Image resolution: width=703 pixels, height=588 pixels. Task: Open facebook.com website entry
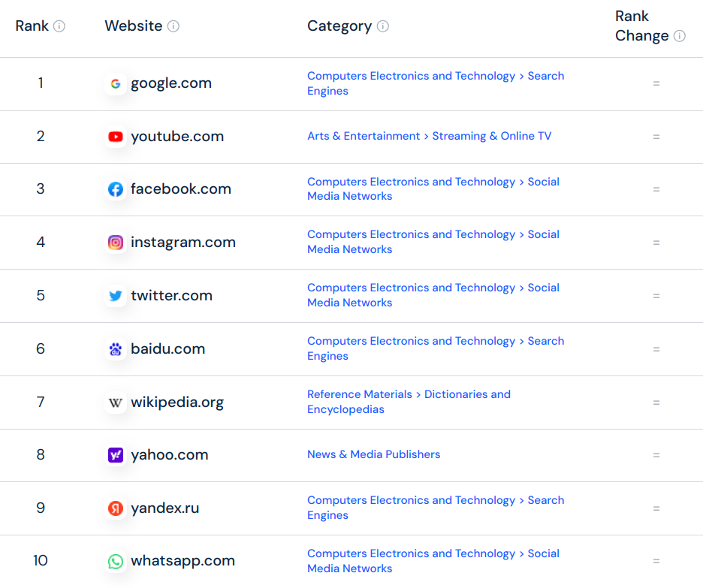tap(181, 188)
